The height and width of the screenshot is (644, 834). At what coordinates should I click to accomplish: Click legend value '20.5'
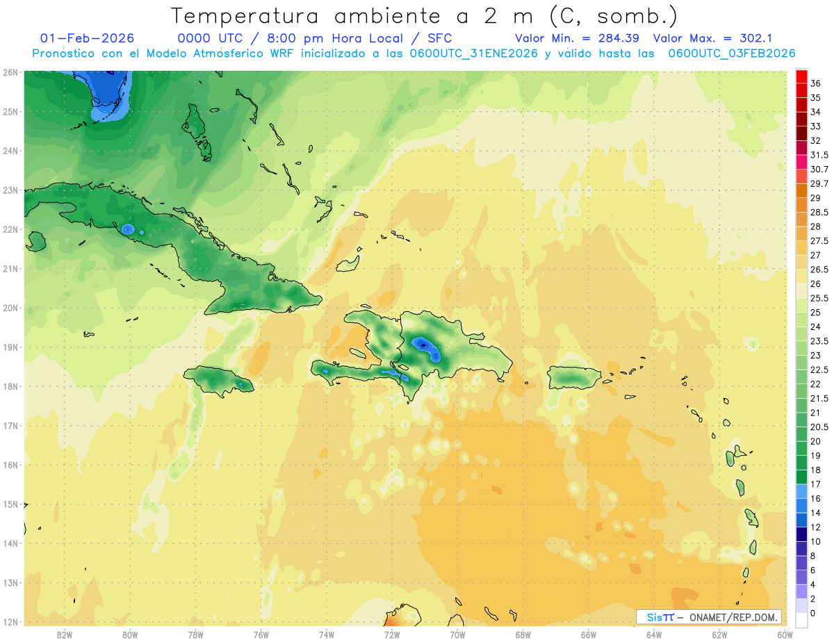point(819,427)
